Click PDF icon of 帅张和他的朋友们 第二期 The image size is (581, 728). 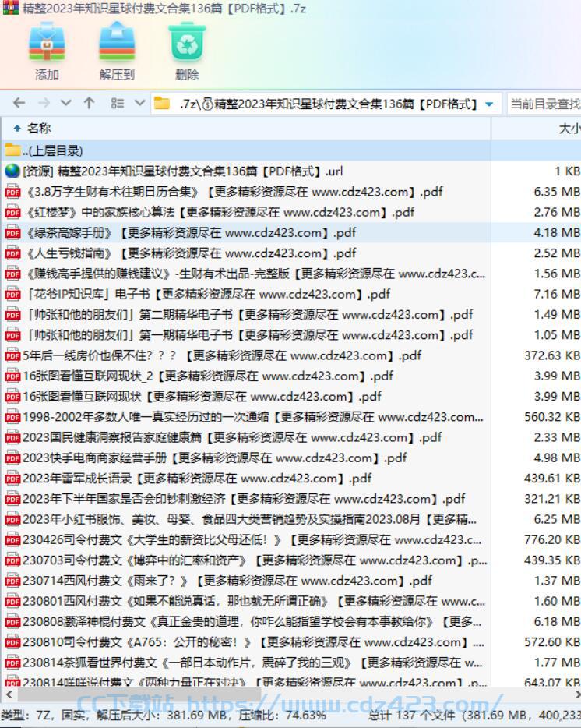point(12,314)
